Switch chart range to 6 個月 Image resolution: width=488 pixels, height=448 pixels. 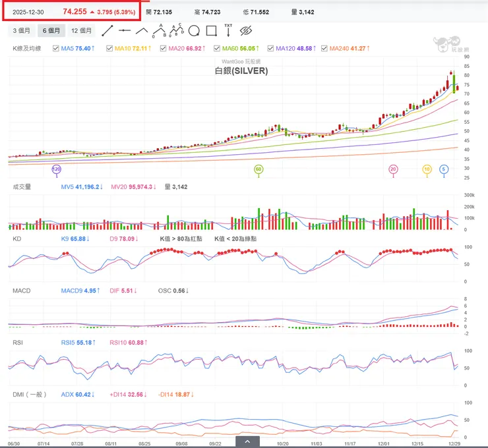pyautogui.click(x=51, y=30)
